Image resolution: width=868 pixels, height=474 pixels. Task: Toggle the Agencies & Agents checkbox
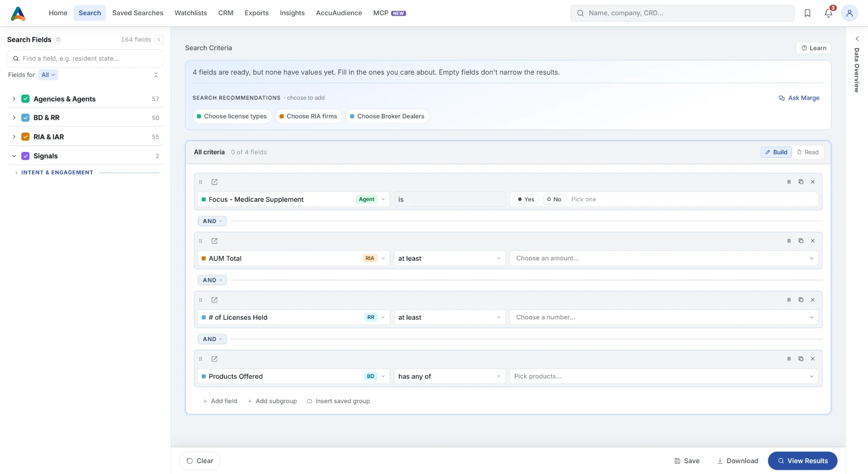(26, 99)
